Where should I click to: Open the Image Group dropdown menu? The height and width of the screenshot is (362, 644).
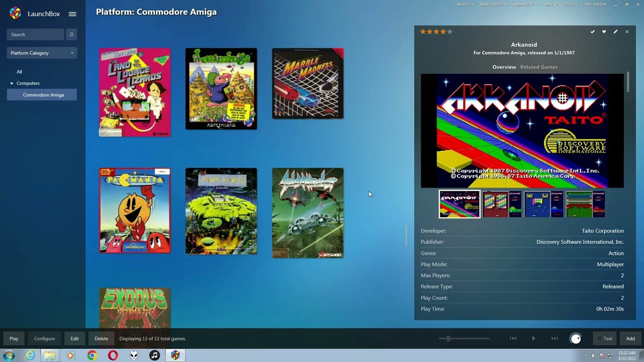494,5
